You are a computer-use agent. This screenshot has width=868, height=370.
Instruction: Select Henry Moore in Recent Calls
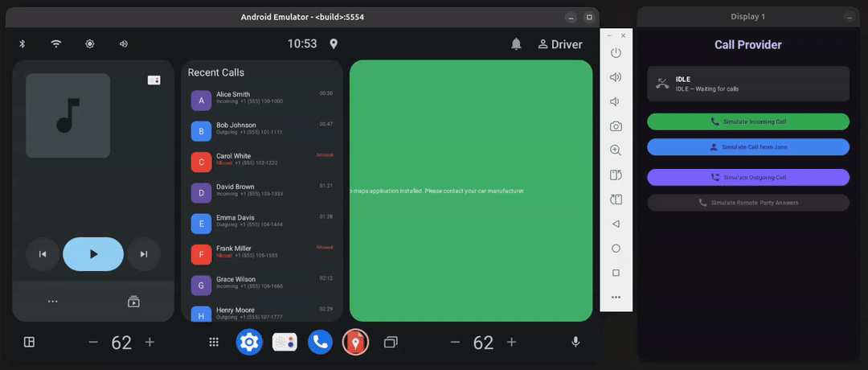pos(262,312)
